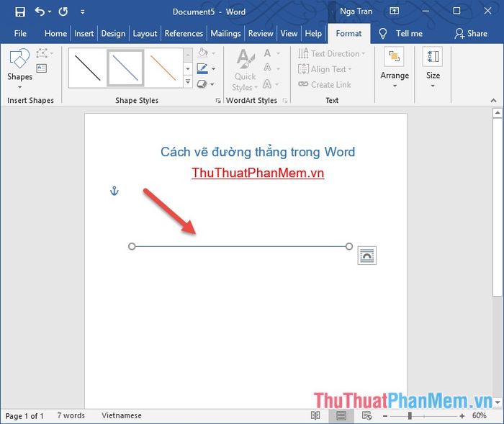Collapse the ribbon with the chevron

tap(493, 101)
